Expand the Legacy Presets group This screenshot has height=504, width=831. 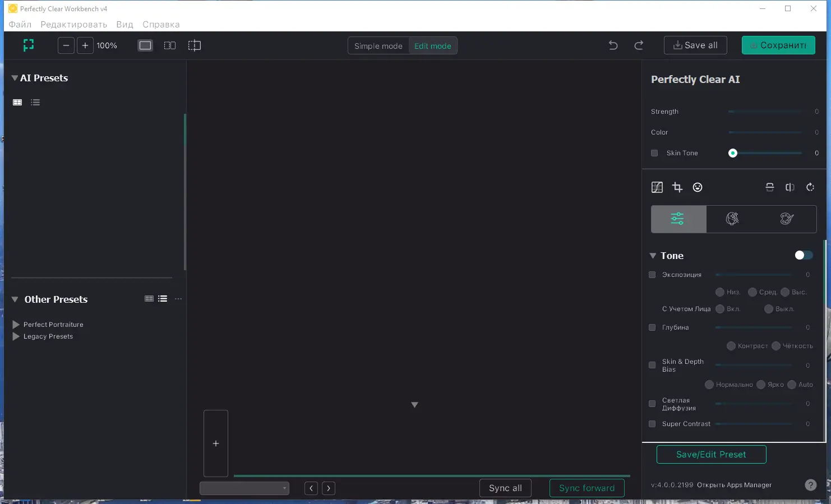(x=16, y=336)
